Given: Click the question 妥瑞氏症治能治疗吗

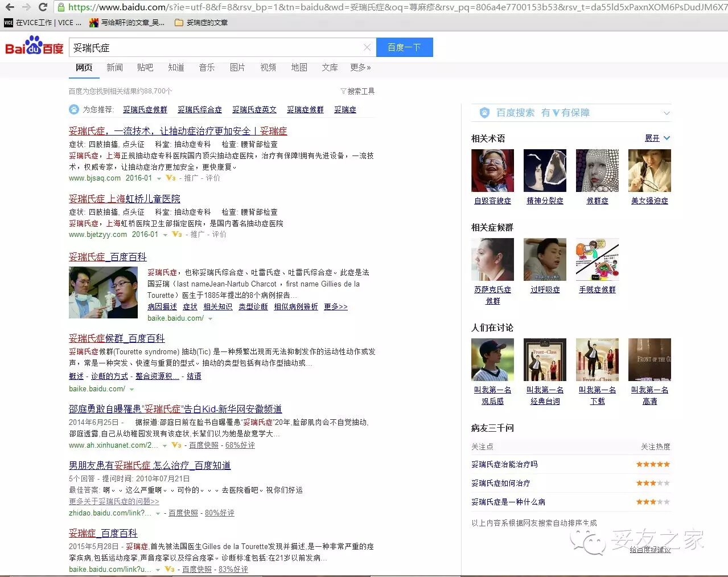Looking at the screenshot, I should coord(504,465).
